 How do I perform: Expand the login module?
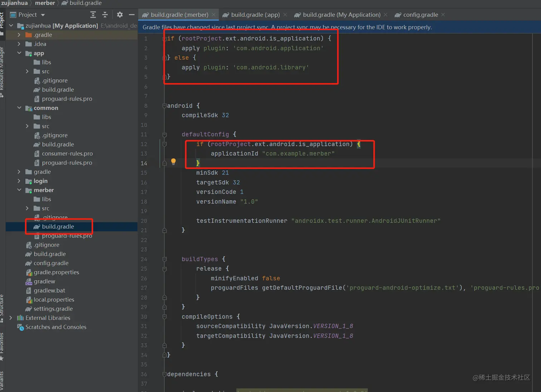[19, 181]
